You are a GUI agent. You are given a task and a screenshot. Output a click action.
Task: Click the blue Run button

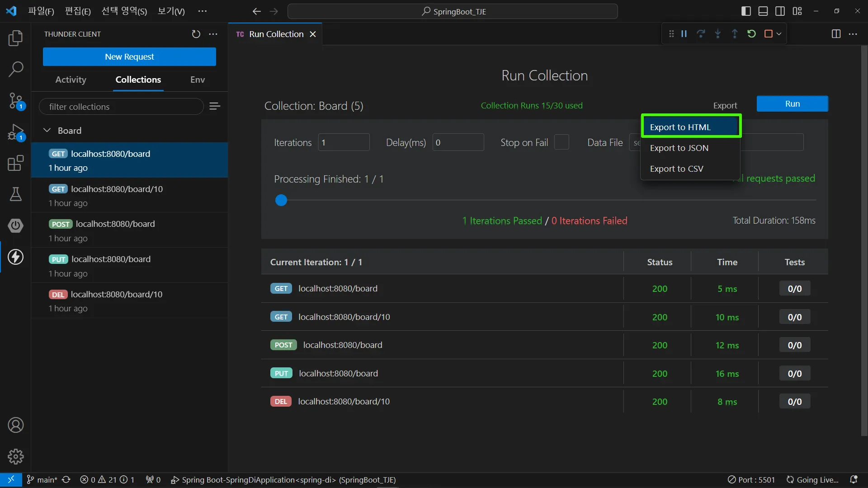tap(792, 103)
